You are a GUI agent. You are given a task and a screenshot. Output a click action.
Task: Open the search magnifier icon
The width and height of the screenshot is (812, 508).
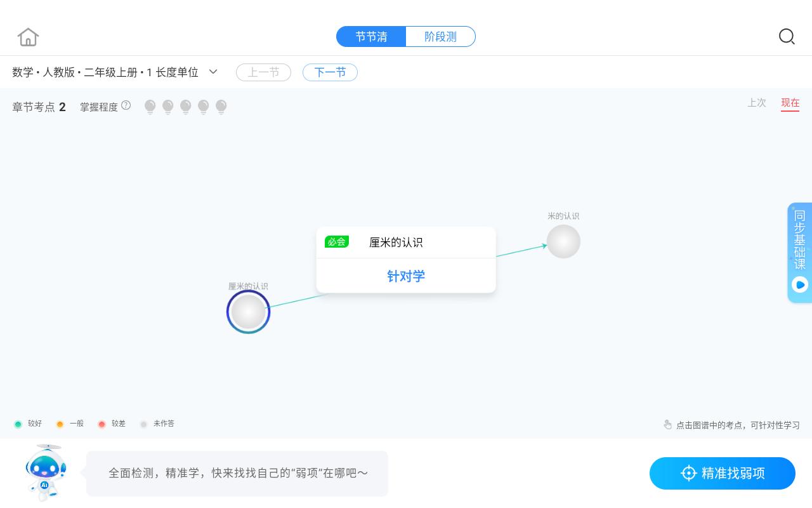787,37
